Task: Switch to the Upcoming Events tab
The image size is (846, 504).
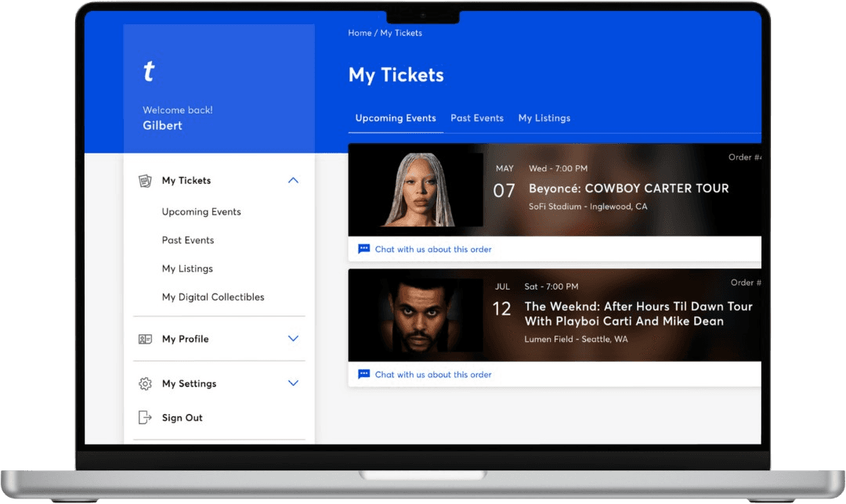Action: point(396,118)
